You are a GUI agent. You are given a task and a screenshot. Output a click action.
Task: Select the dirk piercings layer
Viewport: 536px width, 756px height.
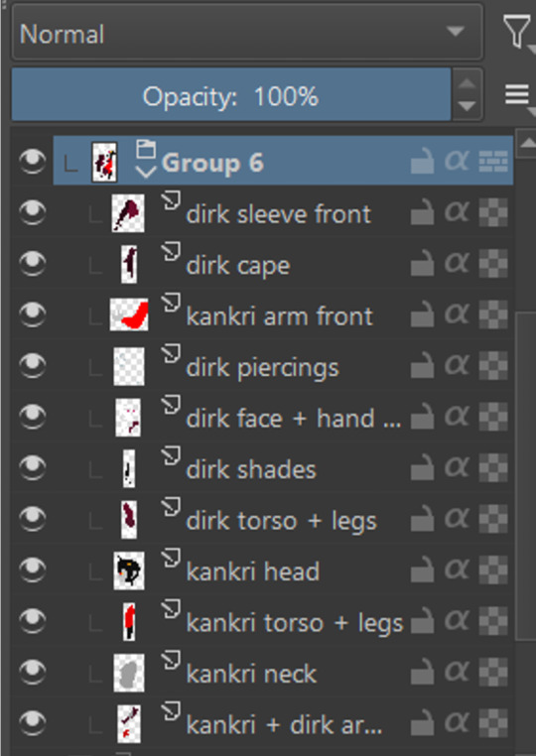point(262,366)
